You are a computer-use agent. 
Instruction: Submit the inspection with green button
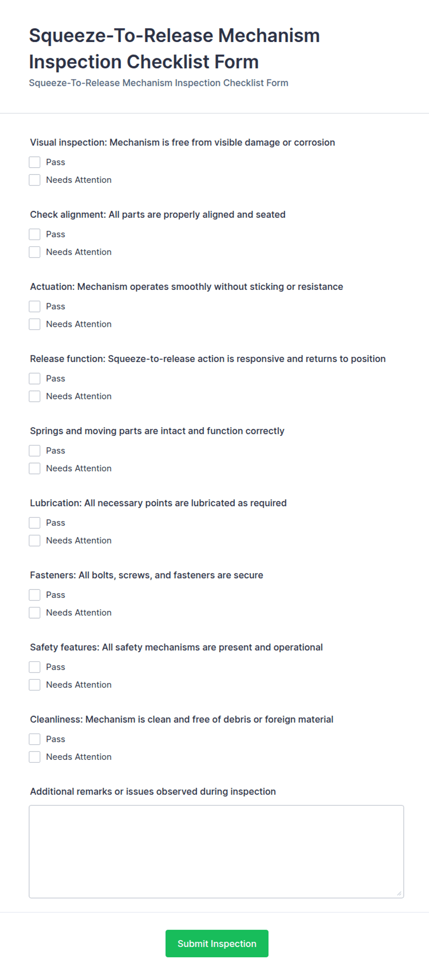(x=217, y=944)
